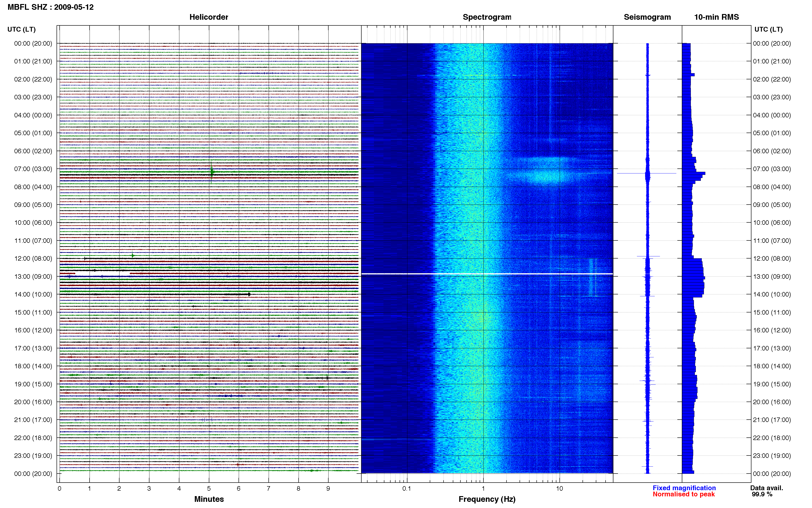Select the 'Seismogram' panel heading
Screen dimensions: 812x508
pyautogui.click(x=647, y=17)
